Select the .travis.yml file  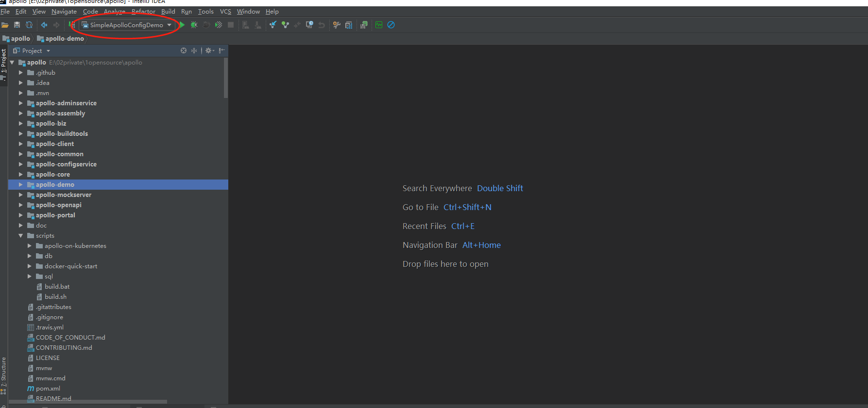click(x=45, y=327)
